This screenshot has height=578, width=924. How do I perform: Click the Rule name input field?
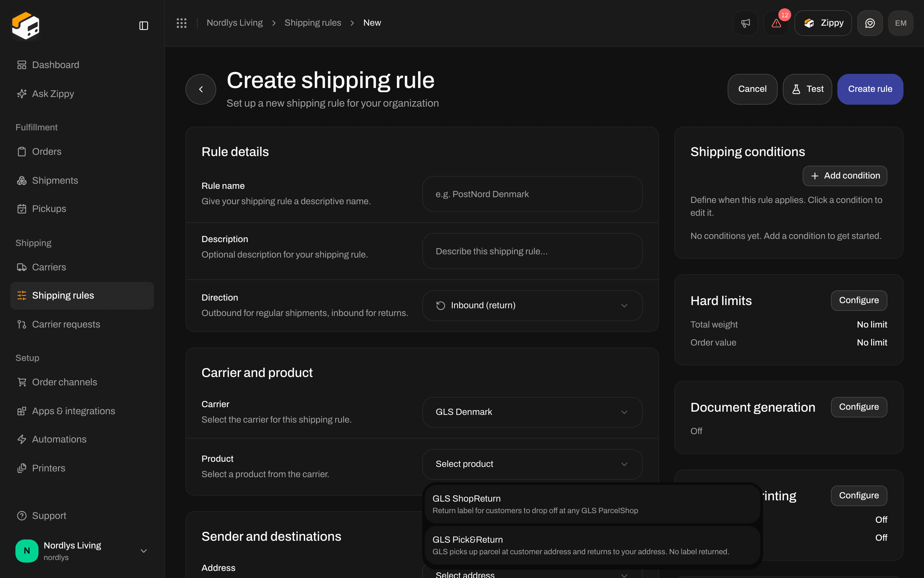click(532, 194)
